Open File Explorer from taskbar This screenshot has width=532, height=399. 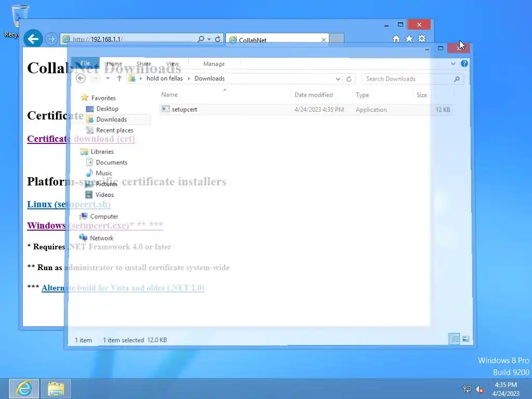pos(56,389)
